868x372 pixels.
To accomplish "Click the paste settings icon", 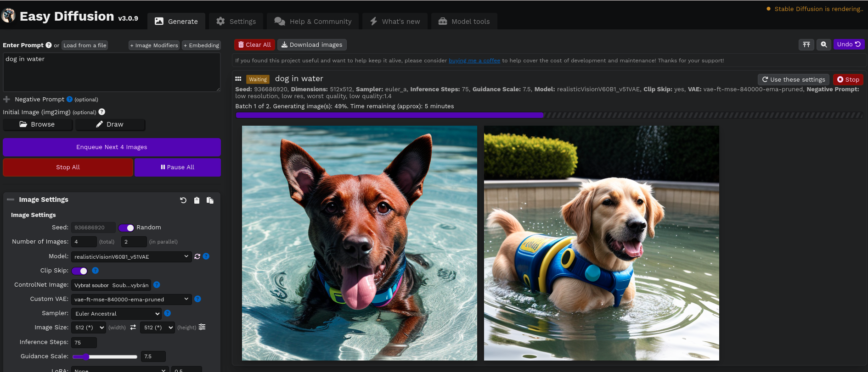I will [210, 200].
